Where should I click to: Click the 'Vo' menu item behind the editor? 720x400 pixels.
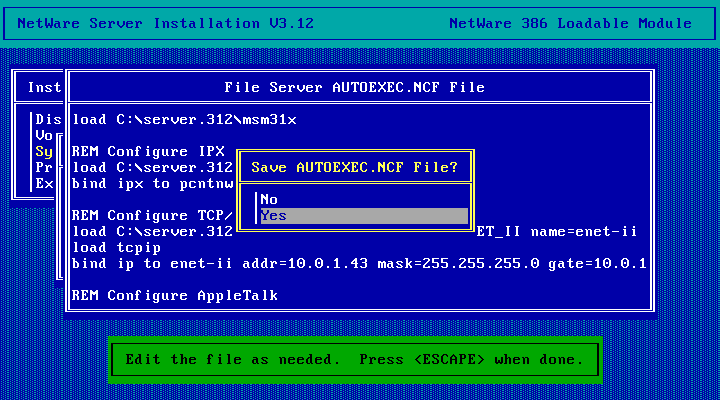[x=44, y=135]
